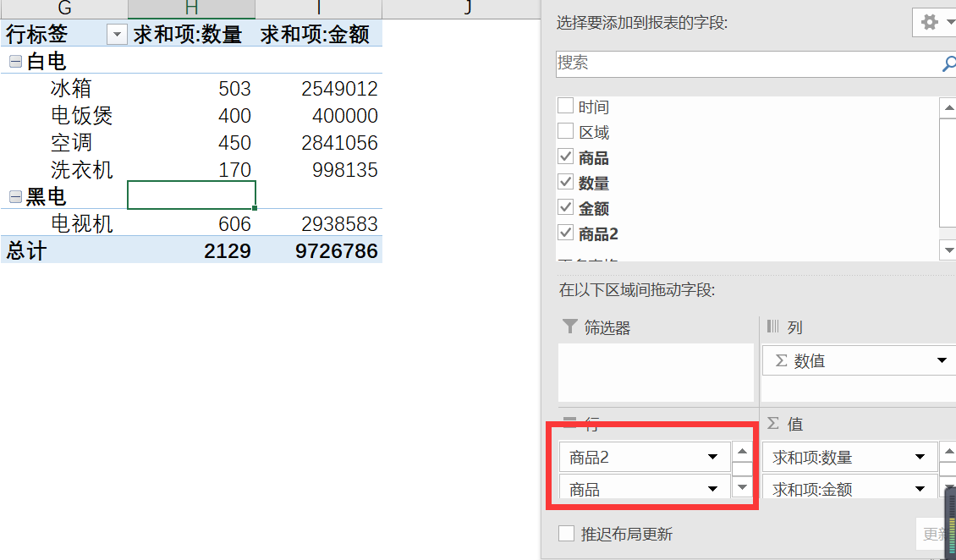
Task: Select the 电饭煲 row label cell
Action: [x=64, y=115]
